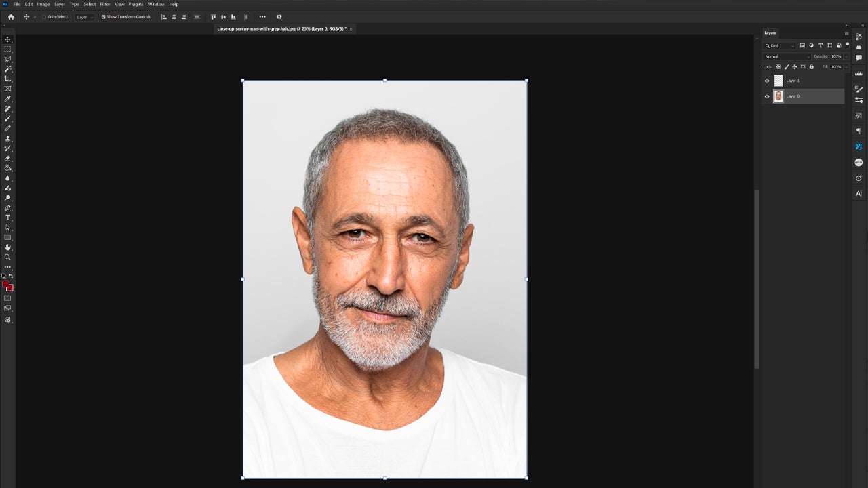Open the Normal blend mode dropdown

(x=787, y=56)
